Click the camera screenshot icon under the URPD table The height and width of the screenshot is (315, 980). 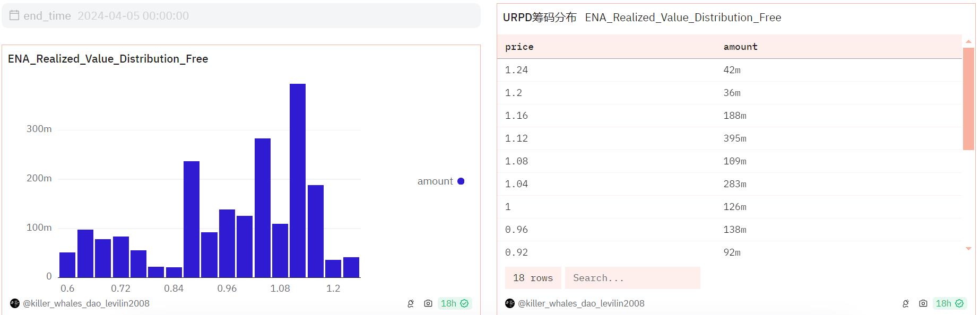tap(923, 303)
